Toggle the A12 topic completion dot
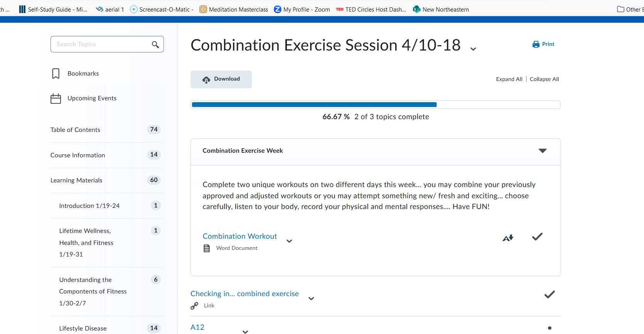 [x=550, y=328]
